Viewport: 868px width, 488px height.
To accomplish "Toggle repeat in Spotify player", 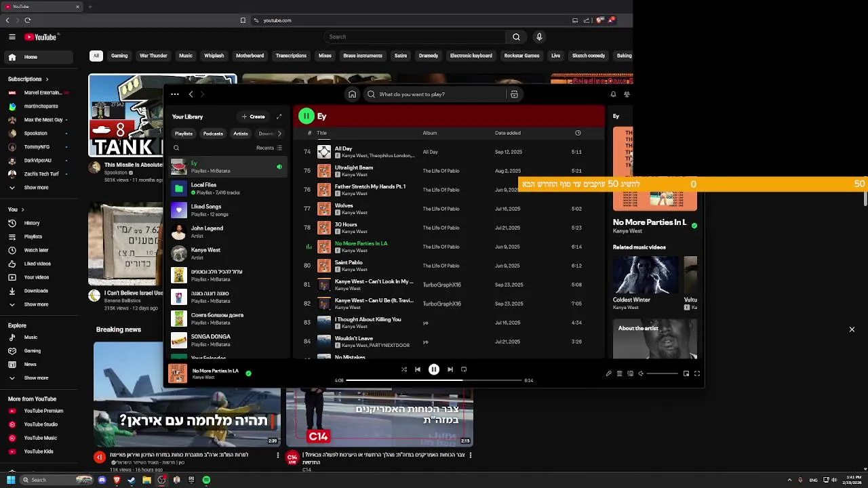I will click(464, 369).
